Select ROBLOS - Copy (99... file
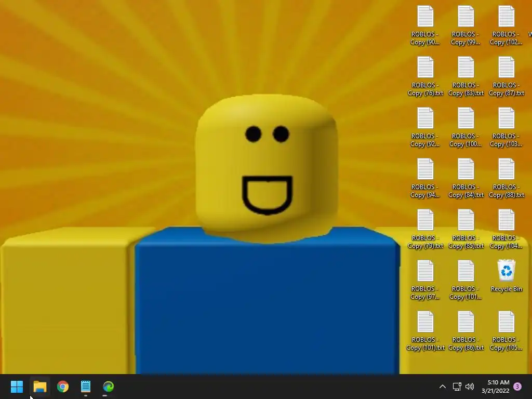532x399 pixels. pyautogui.click(x=466, y=26)
